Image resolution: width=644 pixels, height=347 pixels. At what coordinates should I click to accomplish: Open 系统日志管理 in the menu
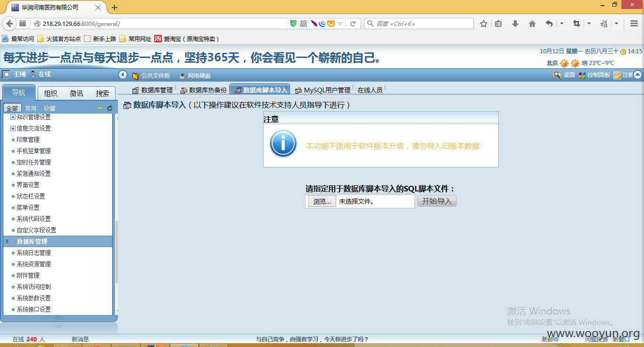pyautogui.click(x=33, y=253)
